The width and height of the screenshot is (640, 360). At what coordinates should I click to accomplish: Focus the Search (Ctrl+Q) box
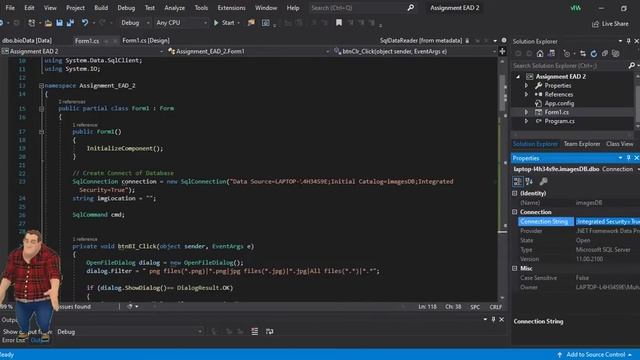click(358, 8)
